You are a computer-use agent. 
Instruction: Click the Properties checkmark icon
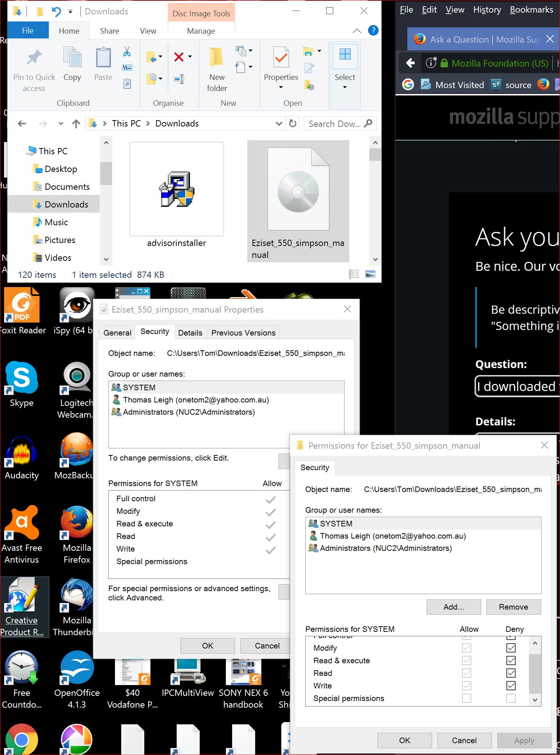pos(281,57)
